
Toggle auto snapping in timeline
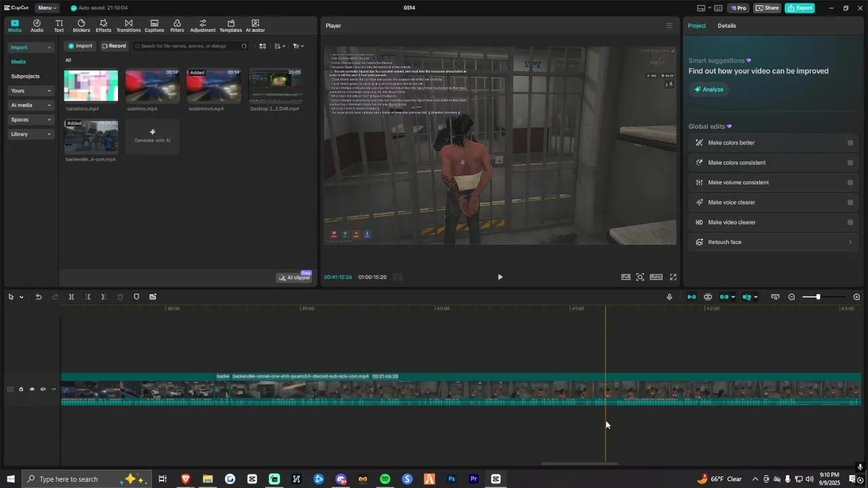point(707,297)
